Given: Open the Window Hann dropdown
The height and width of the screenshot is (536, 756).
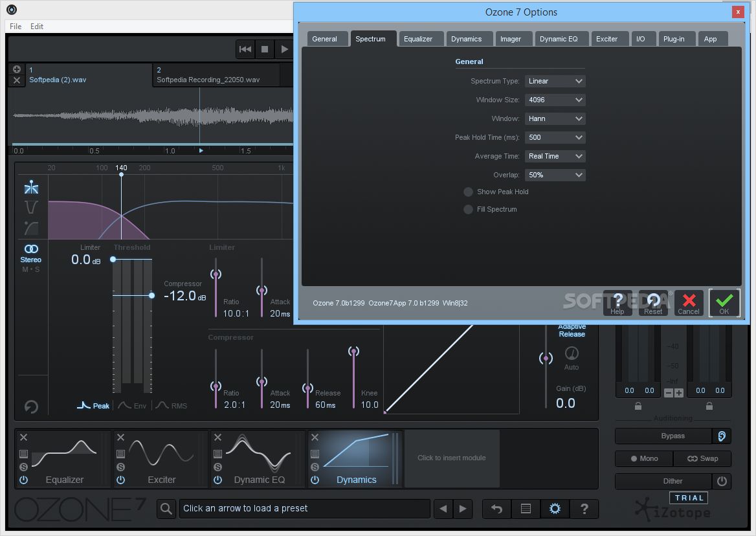Looking at the screenshot, I should [x=555, y=118].
